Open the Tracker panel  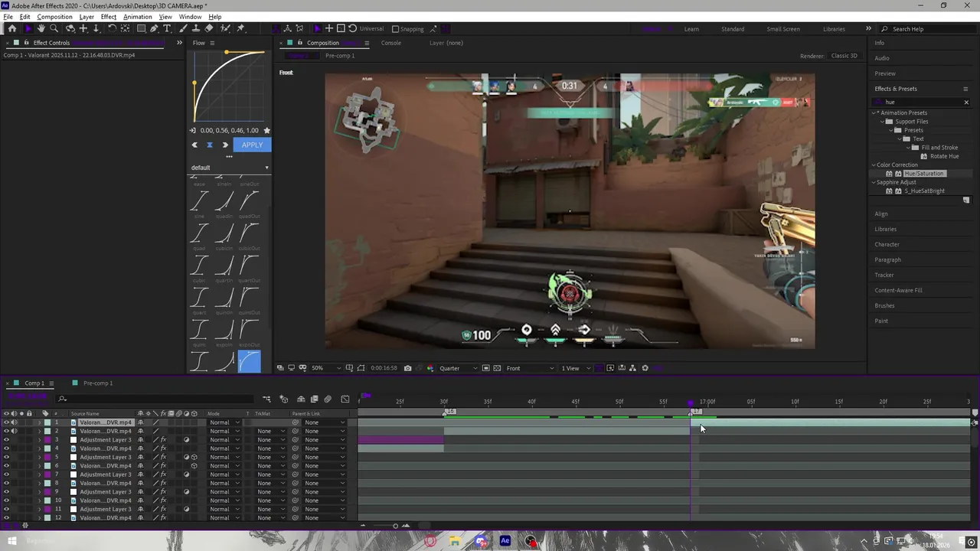coord(884,275)
